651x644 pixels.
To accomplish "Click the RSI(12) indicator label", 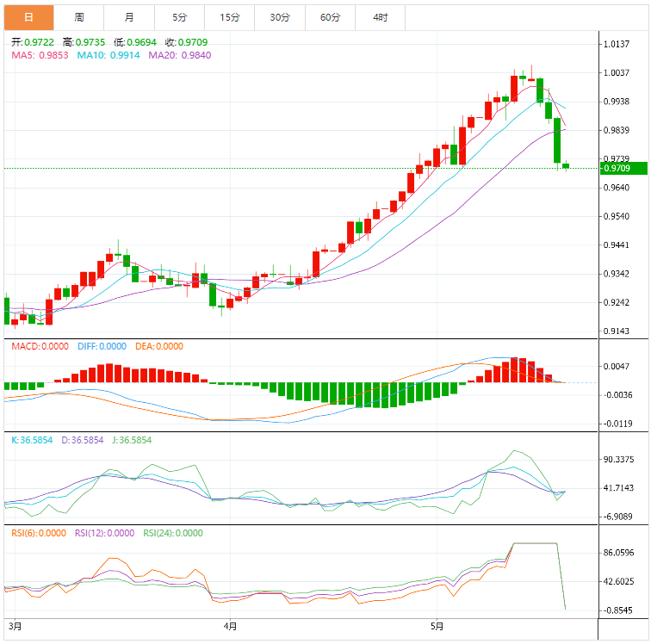I will [x=104, y=533].
